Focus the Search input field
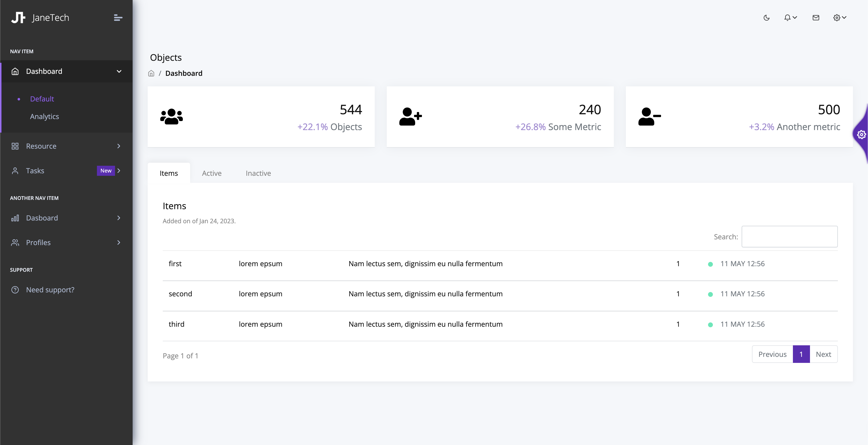The image size is (868, 445). click(789, 237)
